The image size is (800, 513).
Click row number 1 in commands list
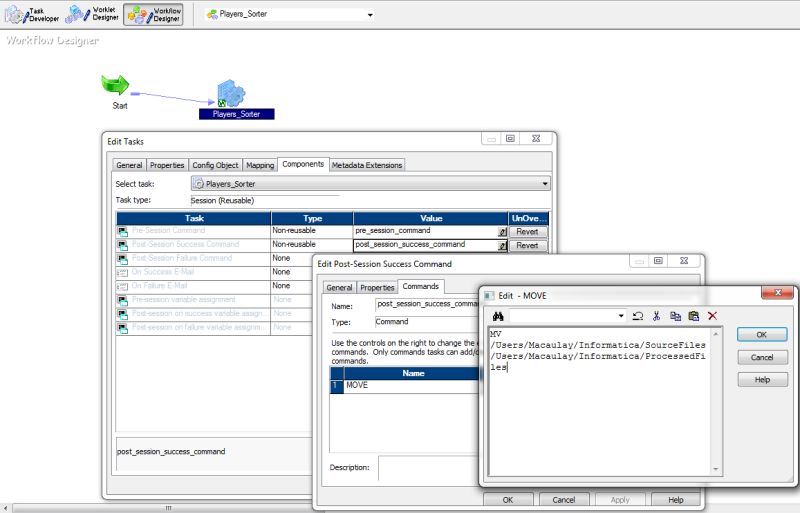tap(336, 386)
